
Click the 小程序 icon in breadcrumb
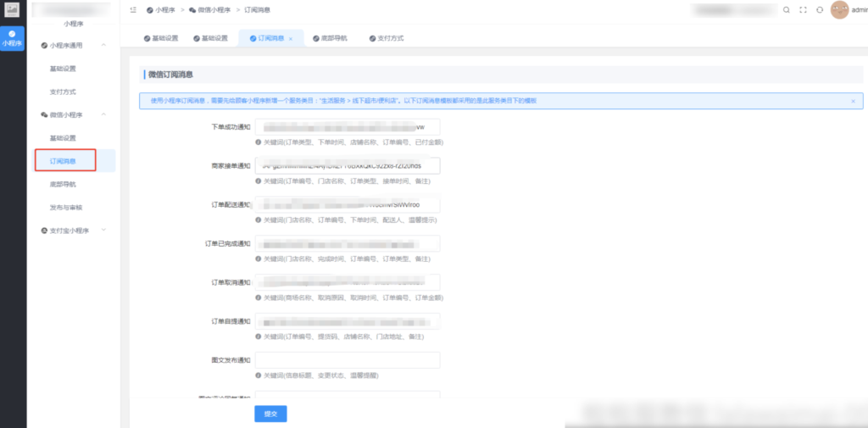coord(149,10)
